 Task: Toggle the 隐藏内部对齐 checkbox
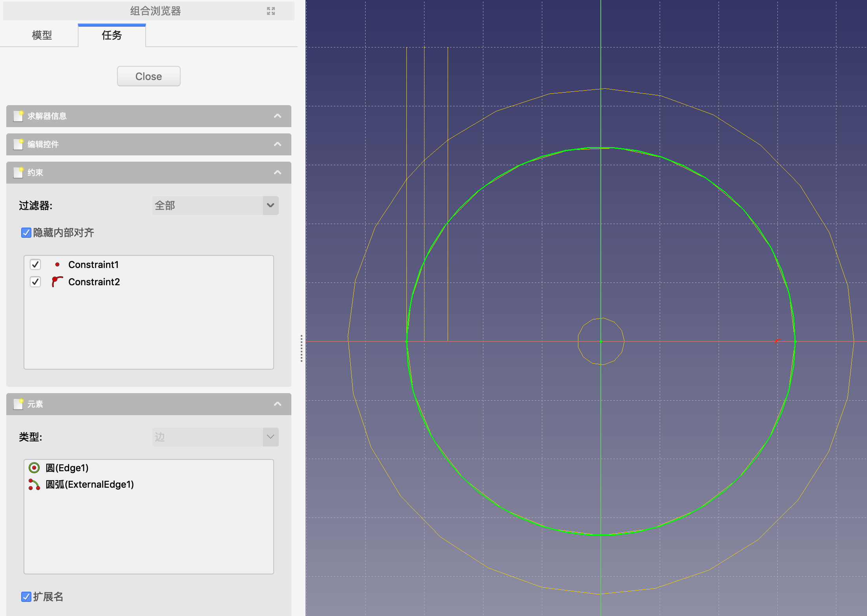pyautogui.click(x=26, y=233)
